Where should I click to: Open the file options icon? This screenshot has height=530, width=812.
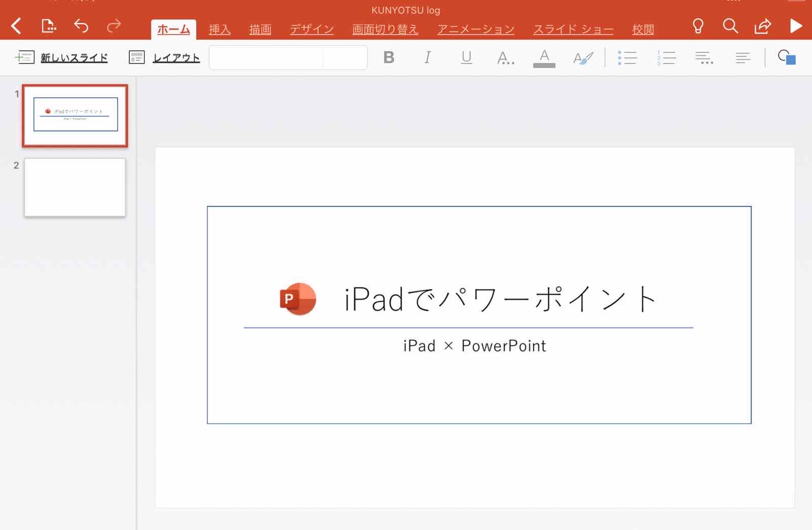click(x=49, y=25)
